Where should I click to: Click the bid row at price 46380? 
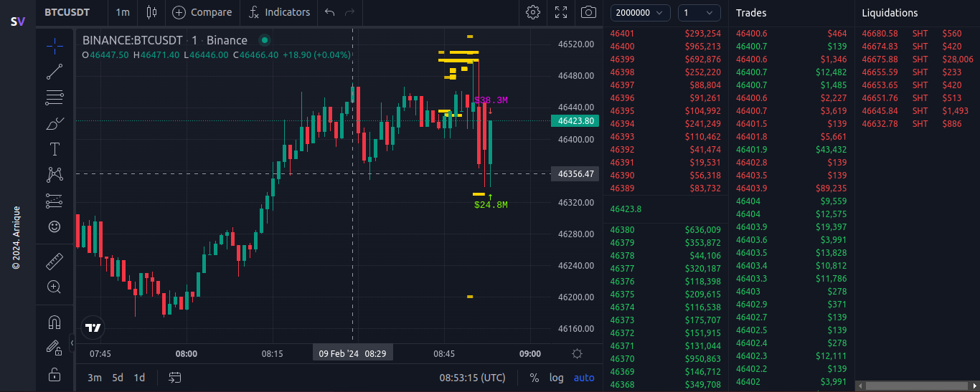point(665,230)
